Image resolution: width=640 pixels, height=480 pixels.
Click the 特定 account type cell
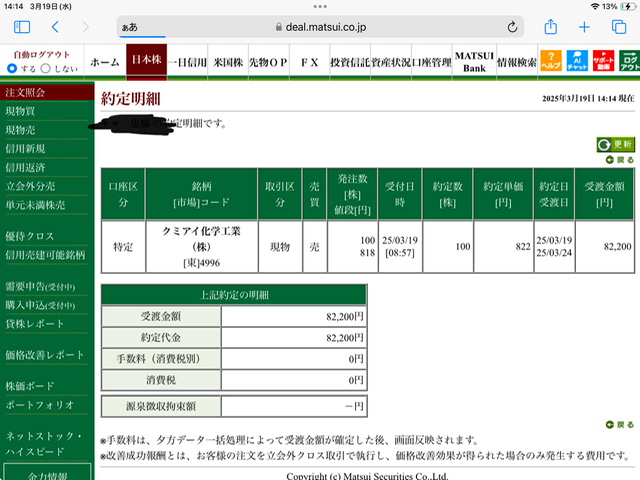click(x=123, y=247)
